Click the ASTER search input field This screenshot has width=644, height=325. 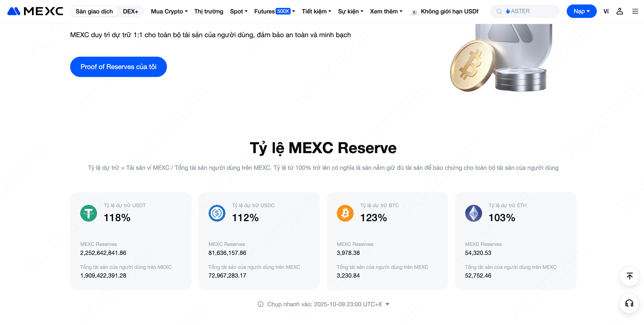click(530, 11)
